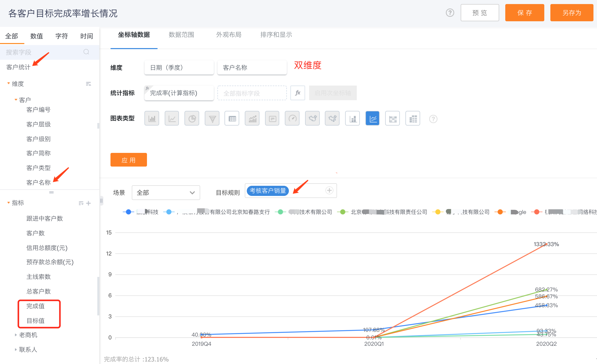This screenshot has height=364, width=597.
Task: Click the 全部指标字段 drop field
Action: click(252, 93)
